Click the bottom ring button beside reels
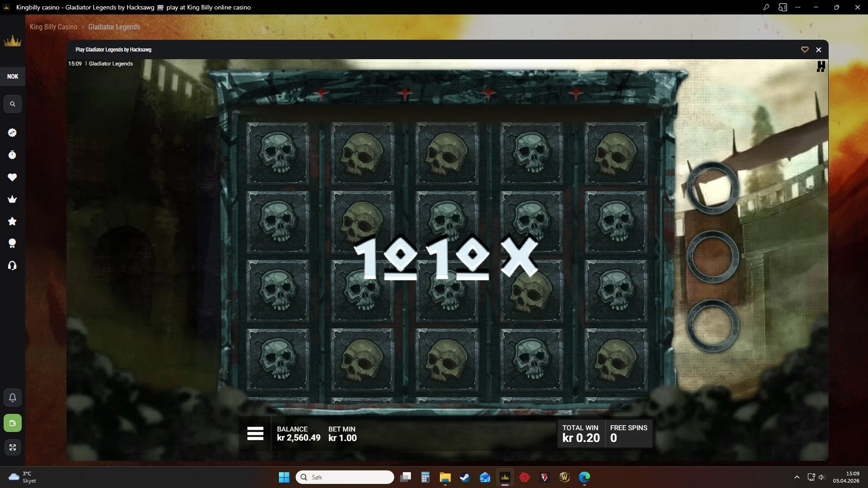Image resolution: width=868 pixels, height=488 pixels. pyautogui.click(x=713, y=325)
